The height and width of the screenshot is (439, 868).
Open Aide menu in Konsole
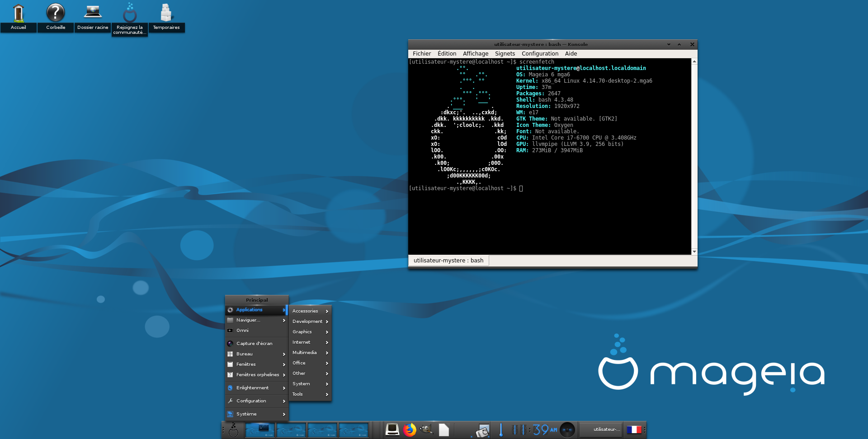[x=571, y=53]
